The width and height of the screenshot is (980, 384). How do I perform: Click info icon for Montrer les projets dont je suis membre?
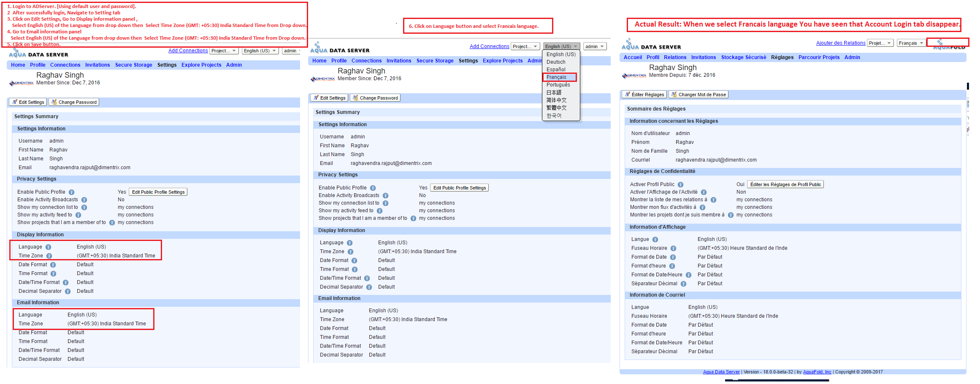(x=731, y=215)
